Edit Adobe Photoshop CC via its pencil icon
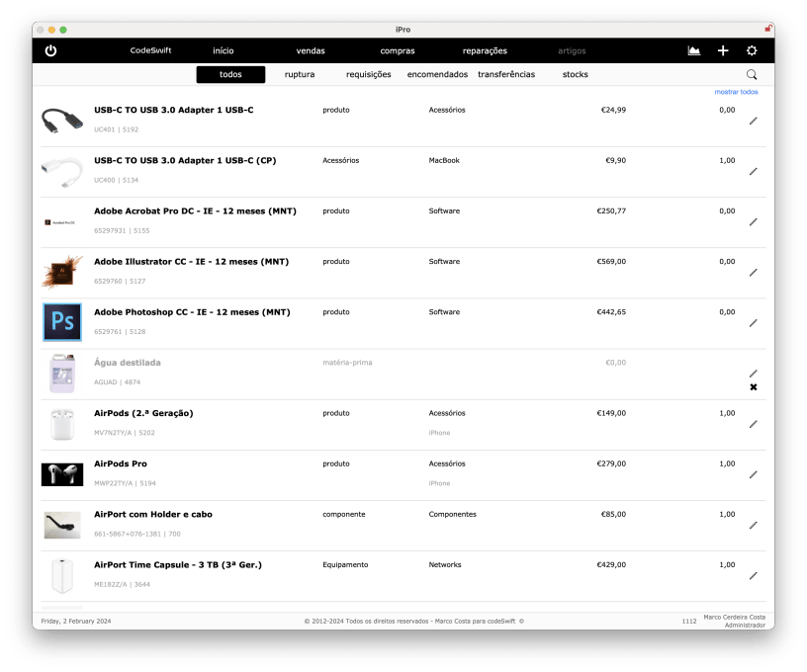807x672 pixels. (x=754, y=323)
